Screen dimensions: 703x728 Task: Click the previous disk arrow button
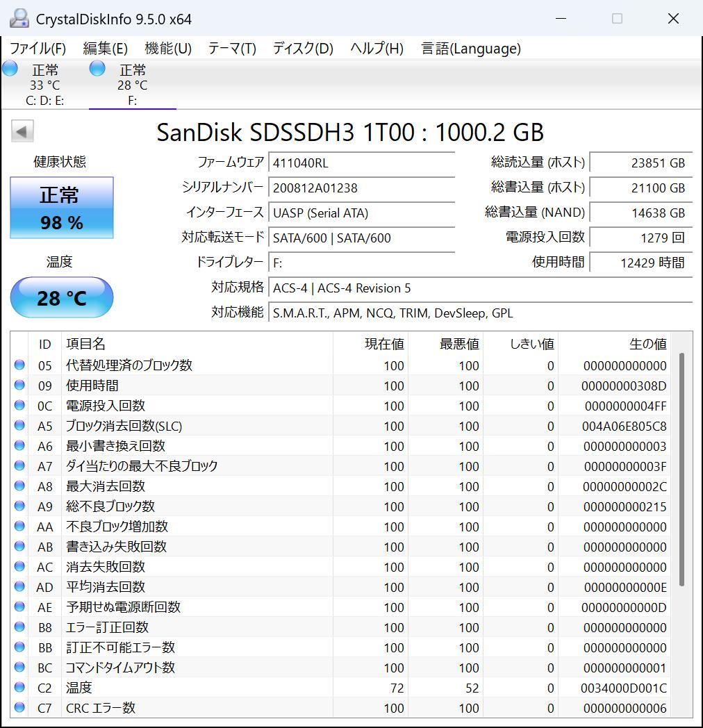coord(22,131)
